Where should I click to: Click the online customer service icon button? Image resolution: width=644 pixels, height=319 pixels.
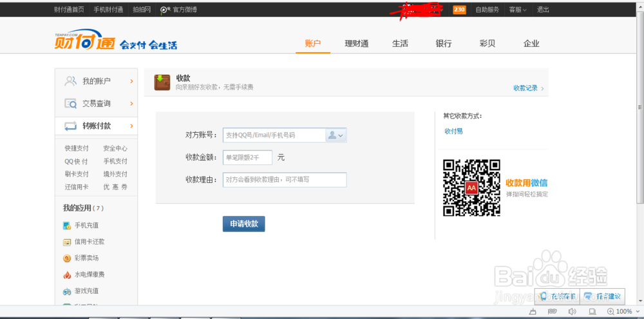pos(556,296)
